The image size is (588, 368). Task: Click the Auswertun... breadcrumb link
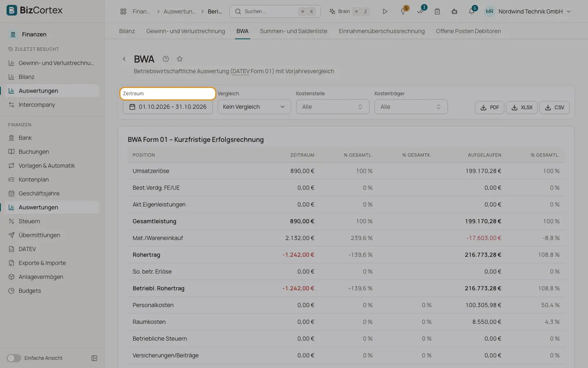pyautogui.click(x=180, y=11)
